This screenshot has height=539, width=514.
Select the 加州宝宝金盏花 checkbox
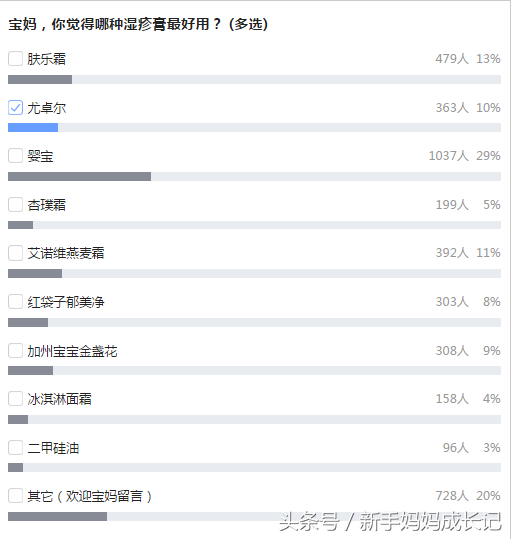coord(15,351)
